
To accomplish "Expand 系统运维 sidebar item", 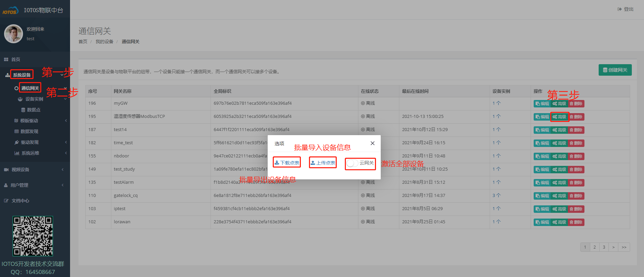I will [x=30, y=153].
